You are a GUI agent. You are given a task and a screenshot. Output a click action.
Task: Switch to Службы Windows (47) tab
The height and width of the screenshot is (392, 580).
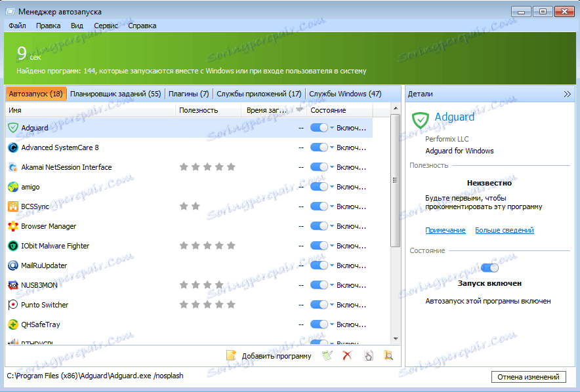[345, 94]
